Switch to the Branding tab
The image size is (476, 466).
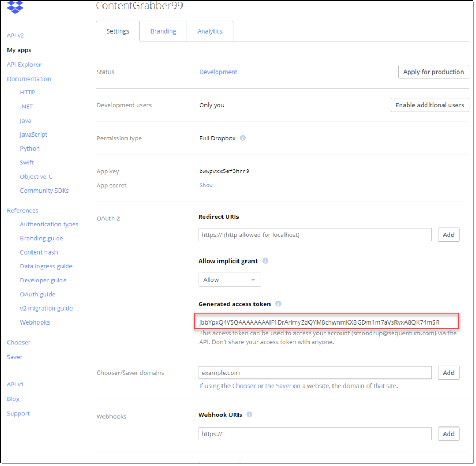tap(163, 31)
